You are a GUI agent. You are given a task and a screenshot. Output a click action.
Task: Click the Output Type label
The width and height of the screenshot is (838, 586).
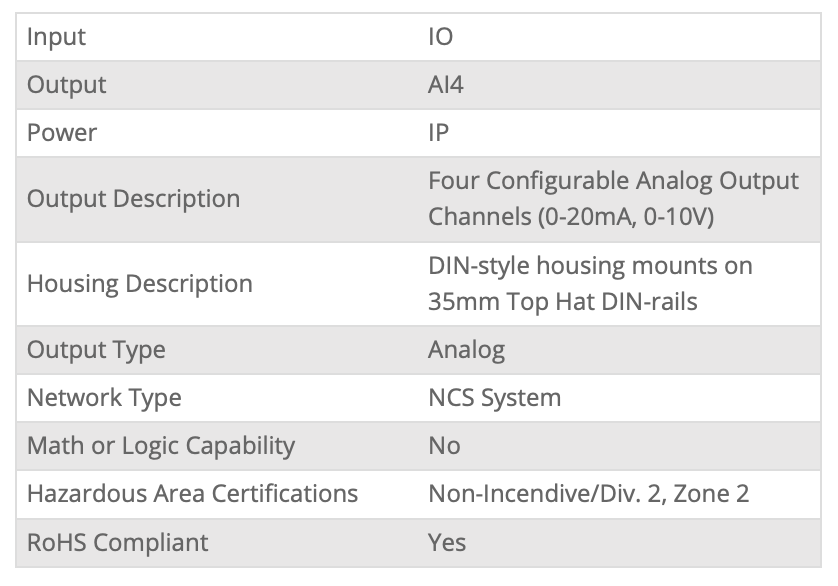pos(96,350)
